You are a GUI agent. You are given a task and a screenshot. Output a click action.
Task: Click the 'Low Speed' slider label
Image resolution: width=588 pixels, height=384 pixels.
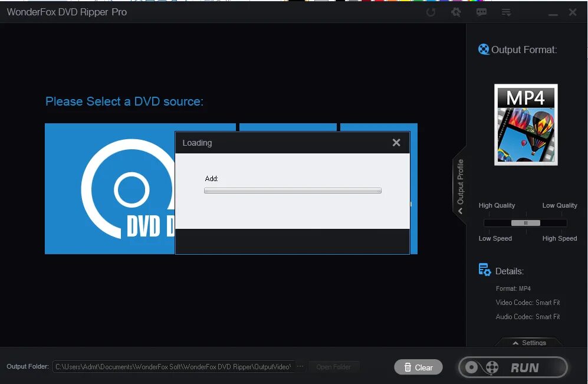[495, 238]
